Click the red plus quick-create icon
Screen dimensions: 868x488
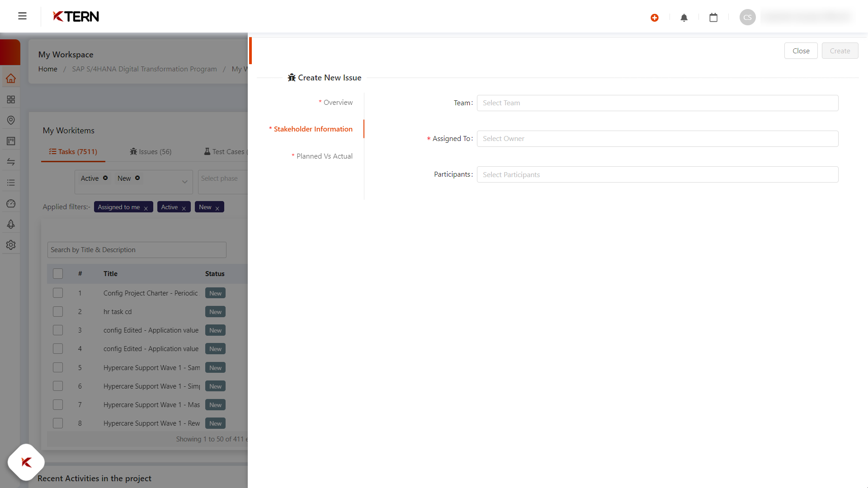(655, 18)
